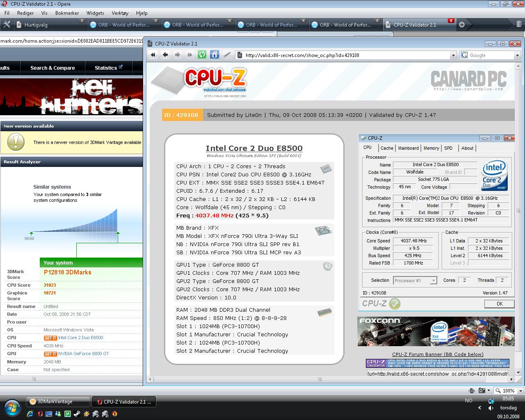Click the taskbar clock showing 05:05
The width and height of the screenshot is (525, 420).
pyautogui.click(x=508, y=398)
